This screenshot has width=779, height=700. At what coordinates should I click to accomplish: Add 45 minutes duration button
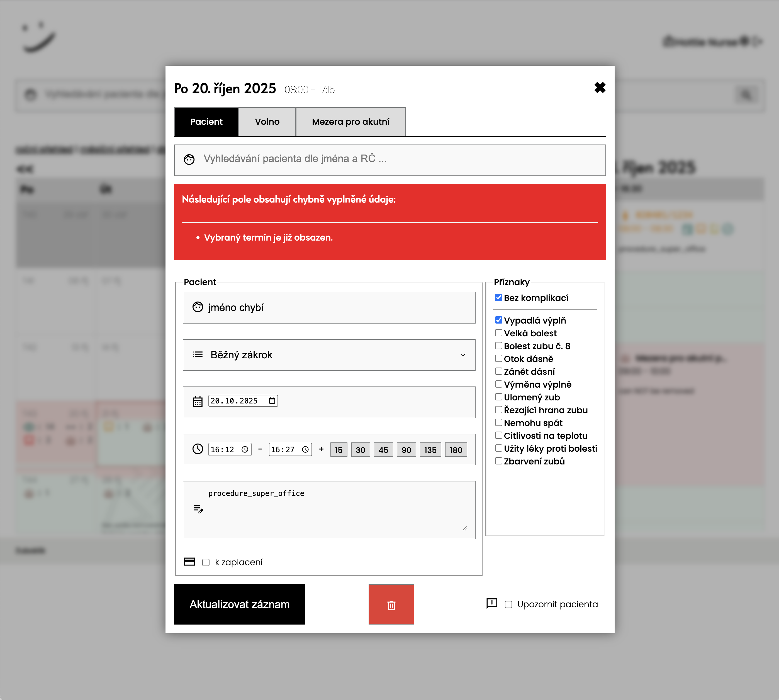pos(383,450)
